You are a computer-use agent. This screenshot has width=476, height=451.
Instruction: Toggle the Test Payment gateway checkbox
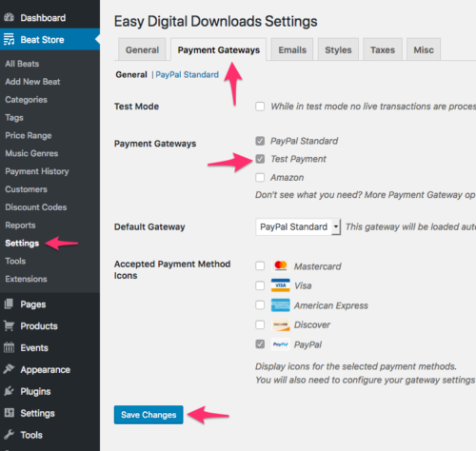[260, 159]
